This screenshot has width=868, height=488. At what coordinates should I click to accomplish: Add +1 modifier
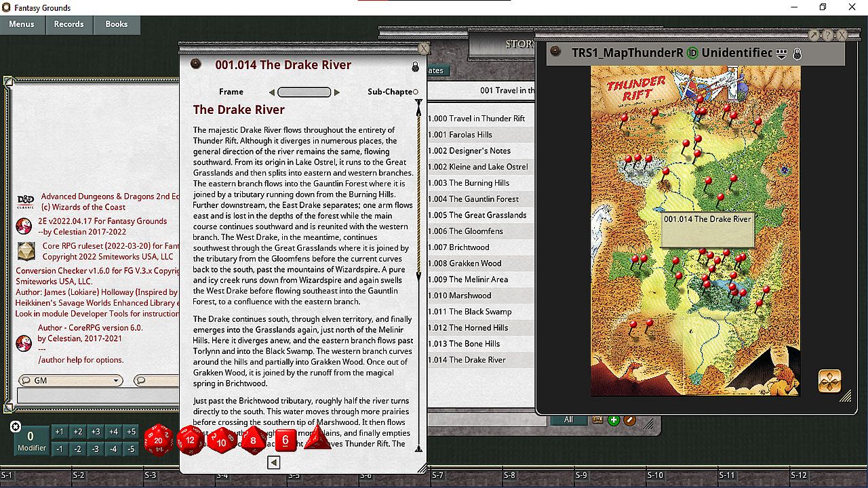60,432
